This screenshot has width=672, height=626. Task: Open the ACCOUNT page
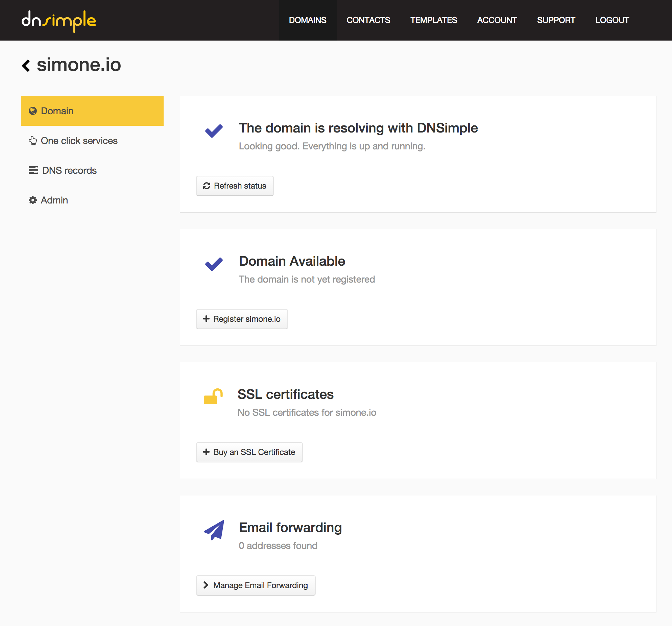click(x=497, y=20)
